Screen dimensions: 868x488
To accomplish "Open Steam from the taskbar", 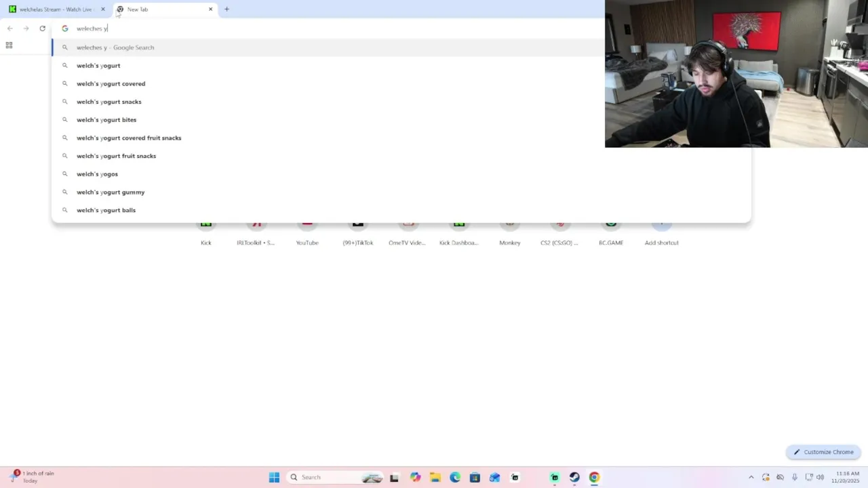I will [574, 477].
